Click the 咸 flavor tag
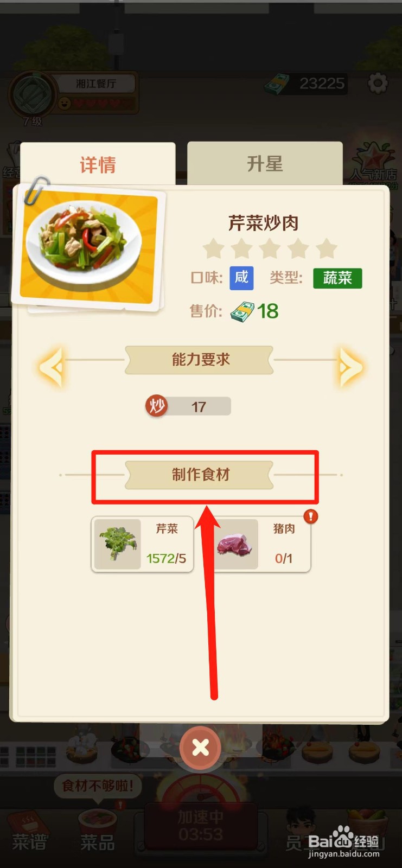Viewport: 402px width, 868px height. coord(241,278)
